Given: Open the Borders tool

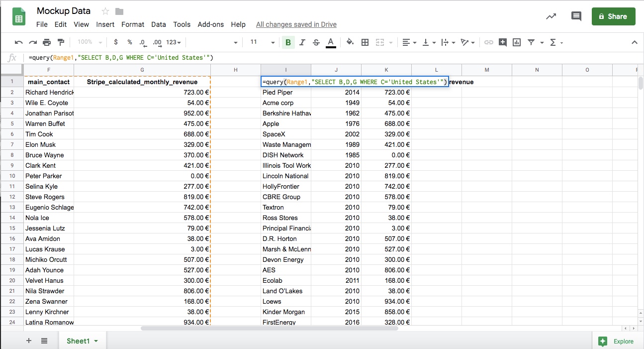Looking at the screenshot, I should pos(365,42).
